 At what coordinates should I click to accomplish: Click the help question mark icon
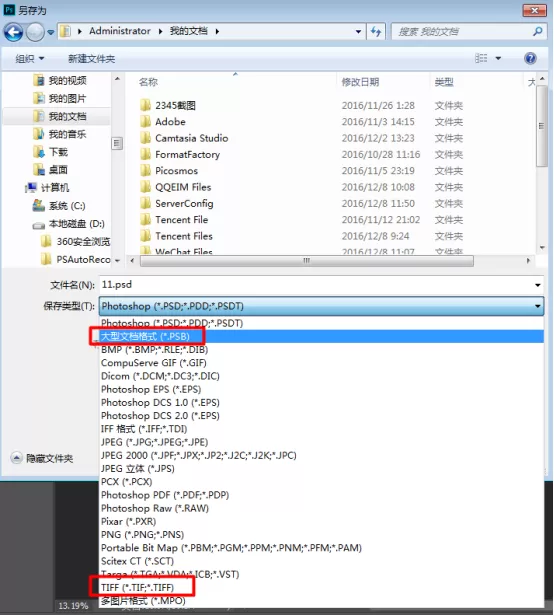530,58
